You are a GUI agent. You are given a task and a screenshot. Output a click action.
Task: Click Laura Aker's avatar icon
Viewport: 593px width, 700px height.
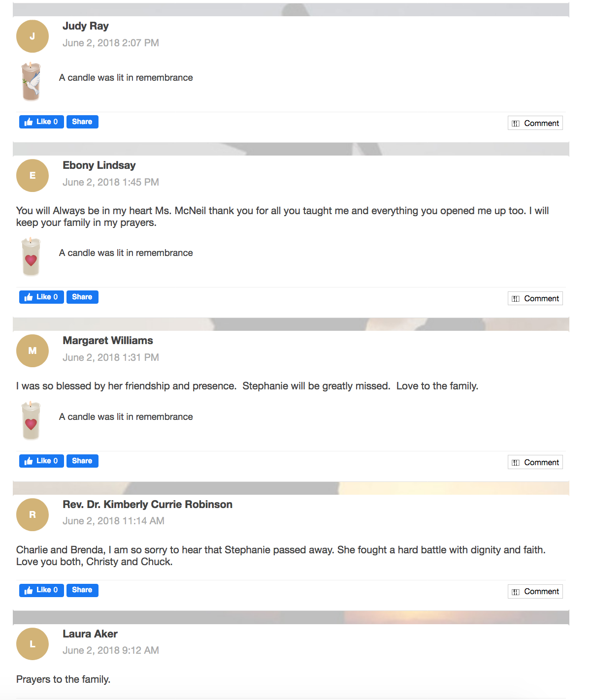(x=33, y=644)
